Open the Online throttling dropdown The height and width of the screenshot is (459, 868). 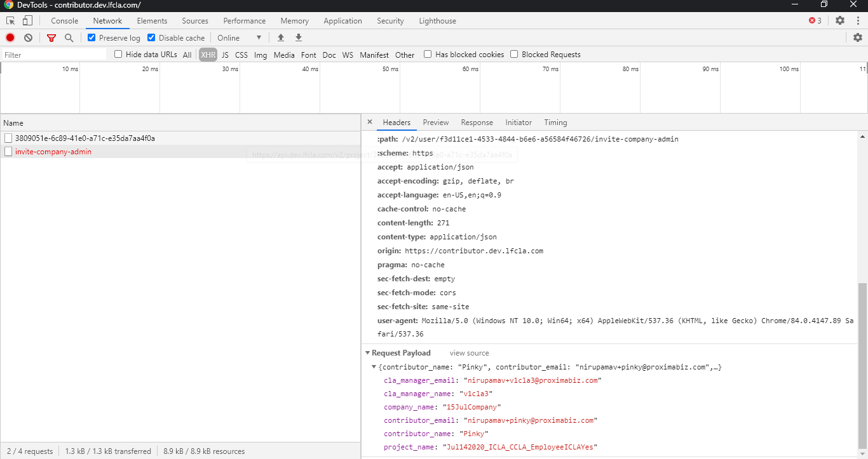[x=239, y=37]
